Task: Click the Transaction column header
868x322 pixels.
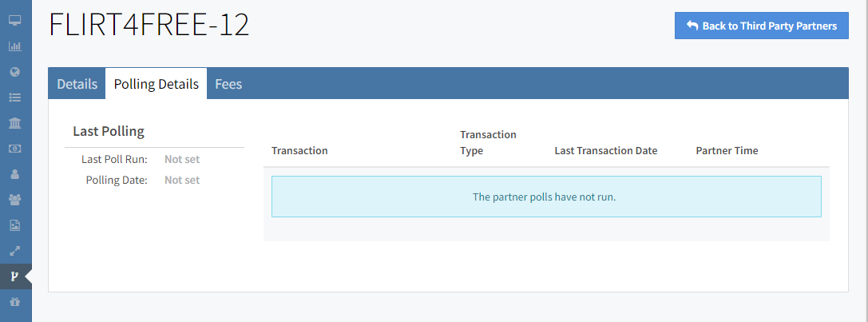Action: click(x=299, y=151)
